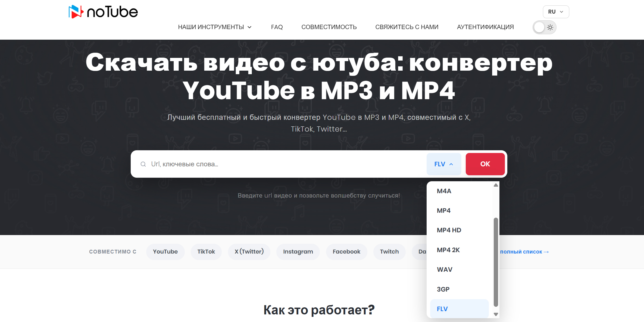Toggle the light/dark theme switch
Screen dimensions: 644x322
pyautogui.click(x=544, y=27)
